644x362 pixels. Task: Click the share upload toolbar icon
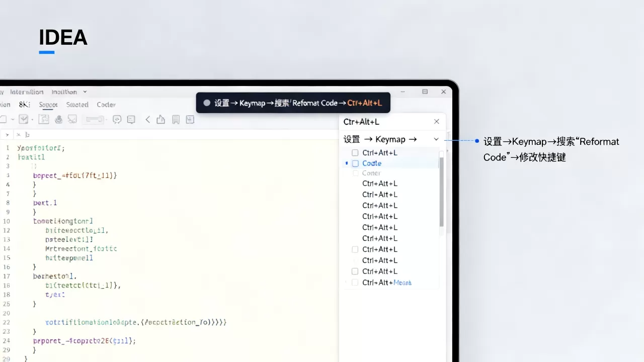(161, 119)
